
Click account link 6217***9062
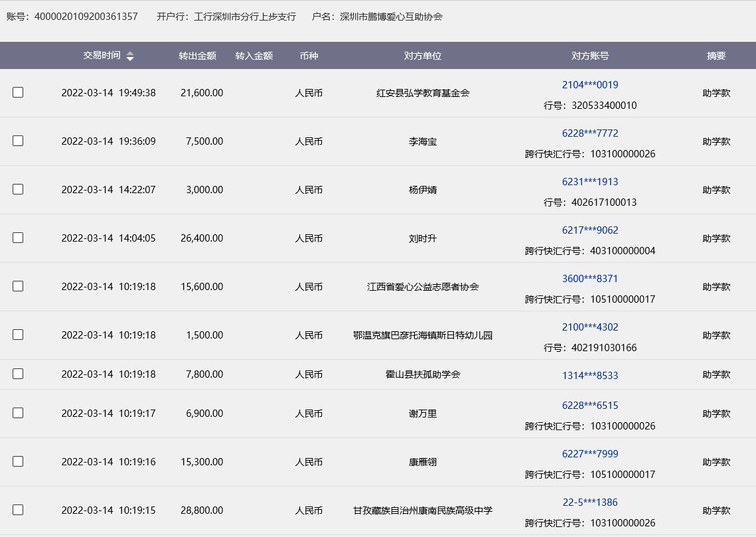590,230
